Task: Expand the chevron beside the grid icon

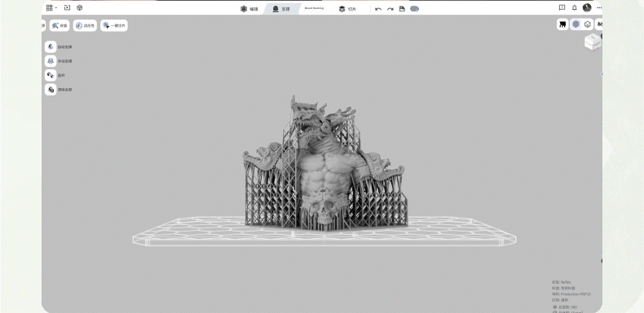Action: [56, 8]
